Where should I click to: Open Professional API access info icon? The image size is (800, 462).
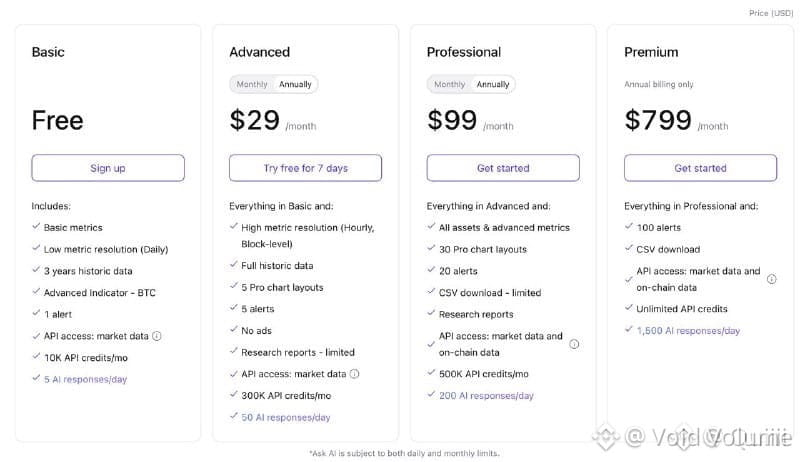click(574, 344)
